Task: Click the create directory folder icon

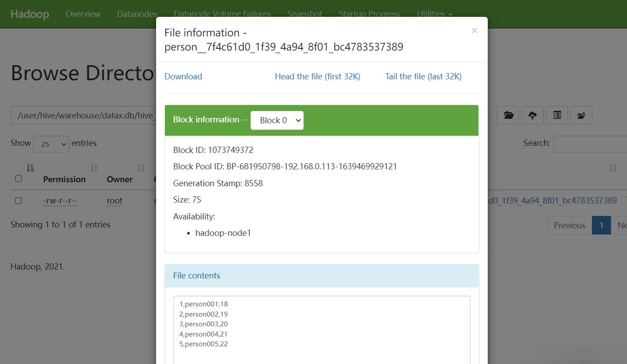Action: [507, 115]
